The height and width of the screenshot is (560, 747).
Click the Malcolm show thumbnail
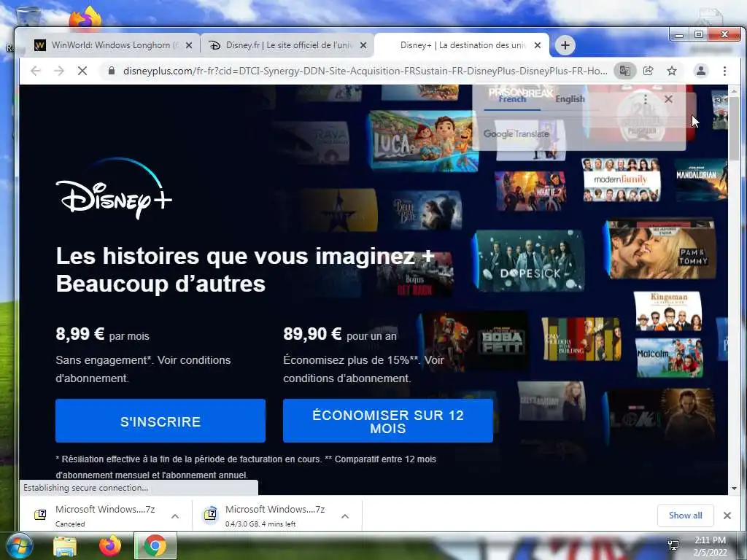(x=669, y=357)
